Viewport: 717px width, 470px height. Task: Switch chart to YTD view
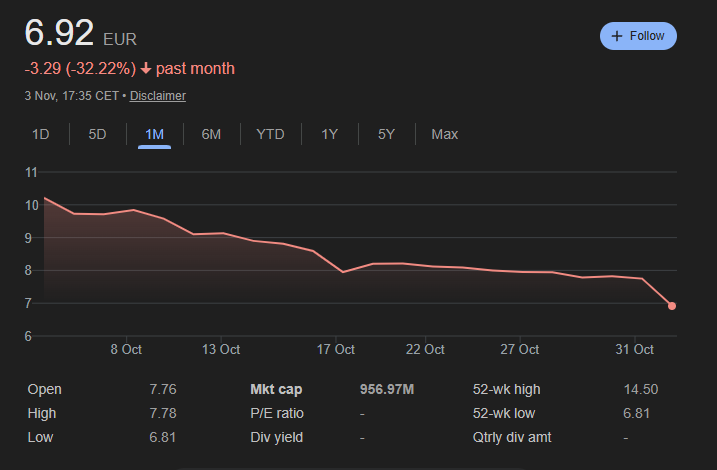(270, 134)
